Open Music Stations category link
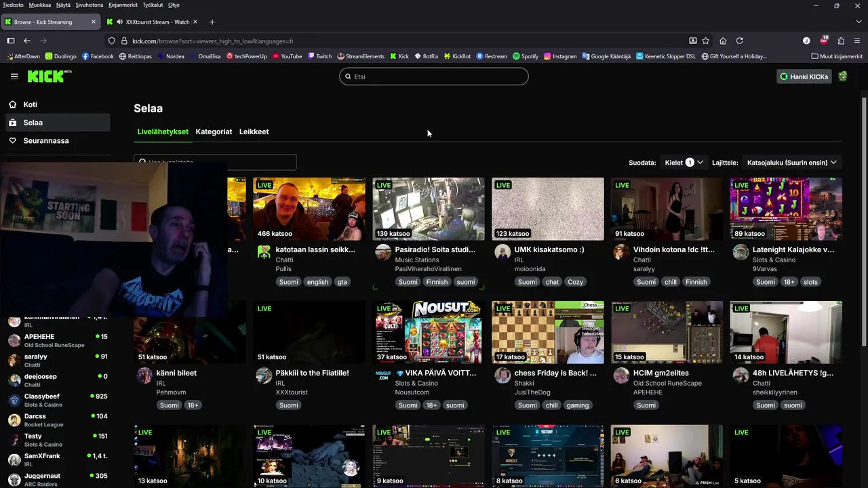The image size is (868, 488). pyautogui.click(x=417, y=260)
